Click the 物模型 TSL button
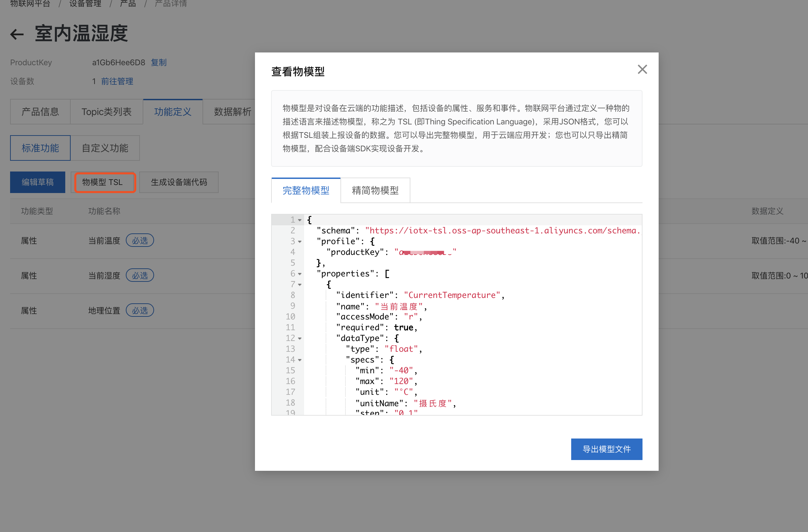808x532 pixels. [x=104, y=182]
